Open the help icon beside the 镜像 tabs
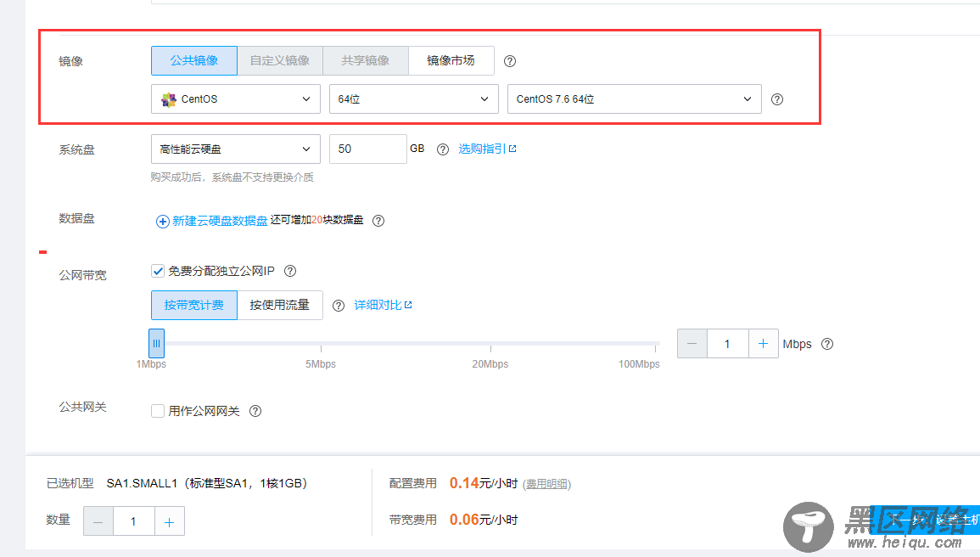 510,61
